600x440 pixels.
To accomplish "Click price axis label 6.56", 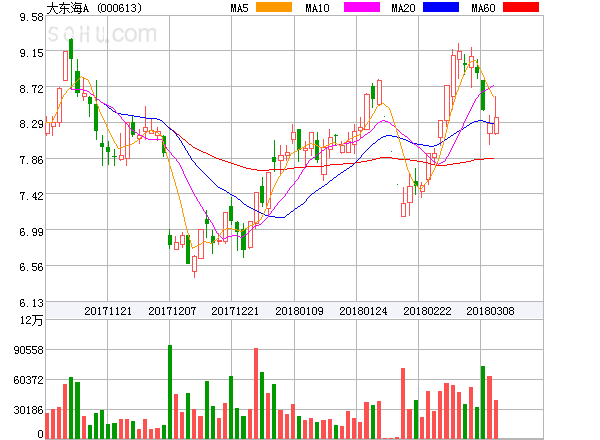I will tap(32, 267).
